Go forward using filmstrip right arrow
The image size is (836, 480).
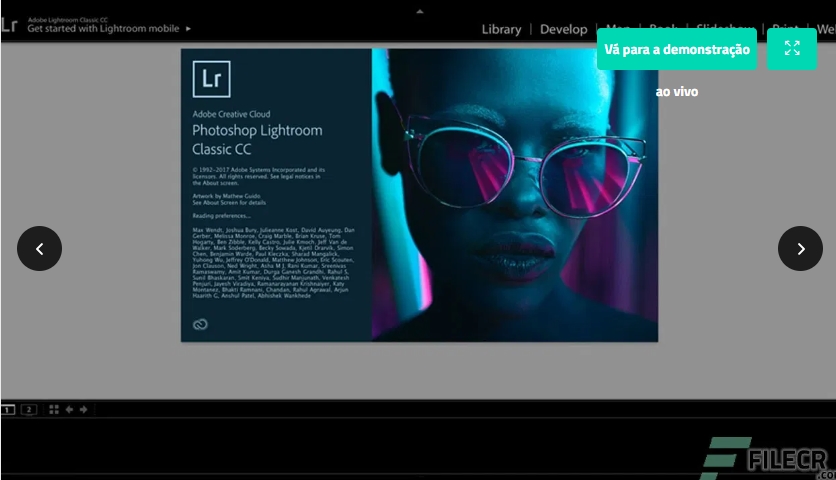(x=84, y=410)
